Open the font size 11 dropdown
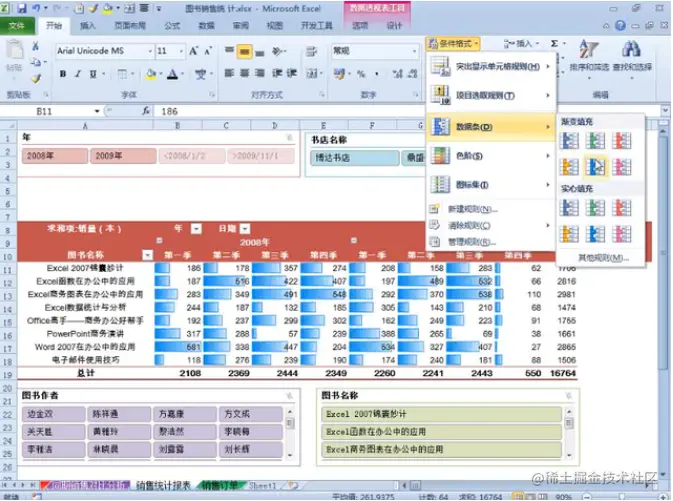The height and width of the screenshot is (501, 673). (x=182, y=51)
